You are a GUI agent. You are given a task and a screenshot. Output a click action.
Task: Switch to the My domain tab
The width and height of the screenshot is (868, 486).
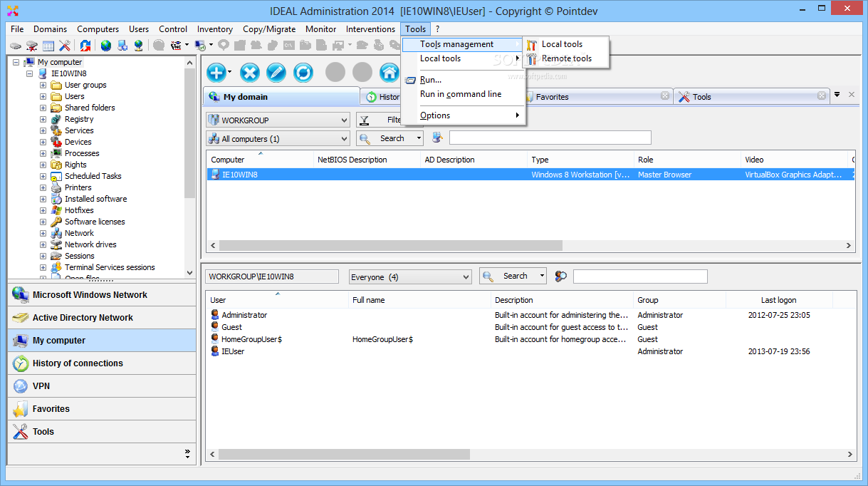coord(281,96)
